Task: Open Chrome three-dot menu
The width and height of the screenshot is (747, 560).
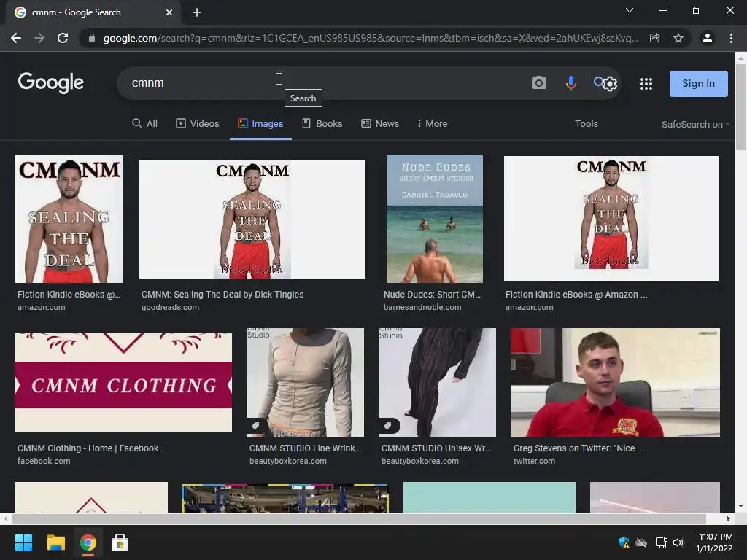Action: point(731,38)
